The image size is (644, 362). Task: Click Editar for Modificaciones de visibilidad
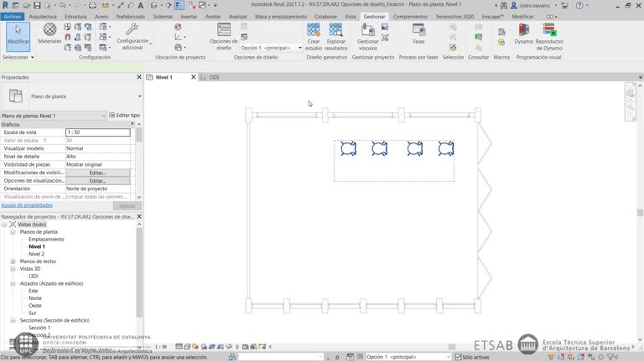point(97,173)
